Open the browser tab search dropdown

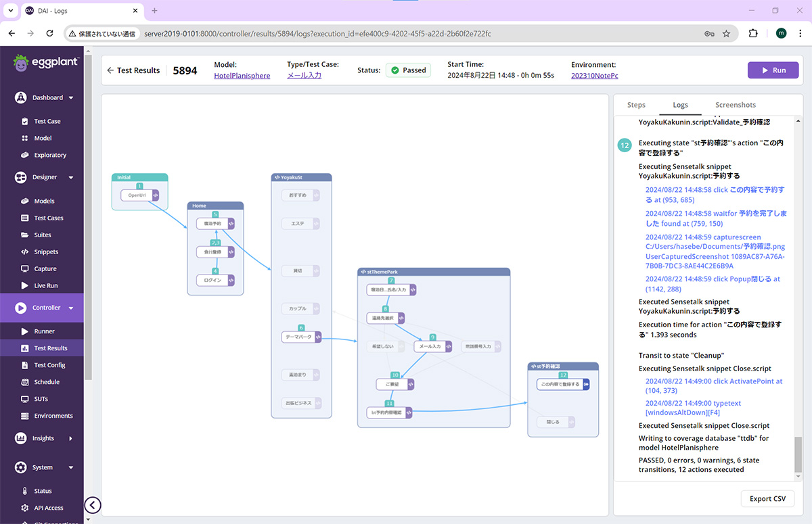pos(10,10)
